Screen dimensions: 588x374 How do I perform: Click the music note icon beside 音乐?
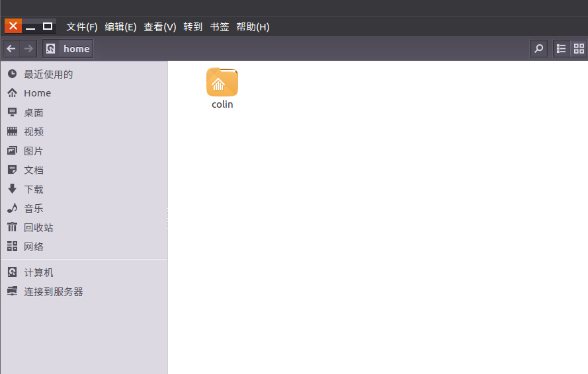[12, 207]
